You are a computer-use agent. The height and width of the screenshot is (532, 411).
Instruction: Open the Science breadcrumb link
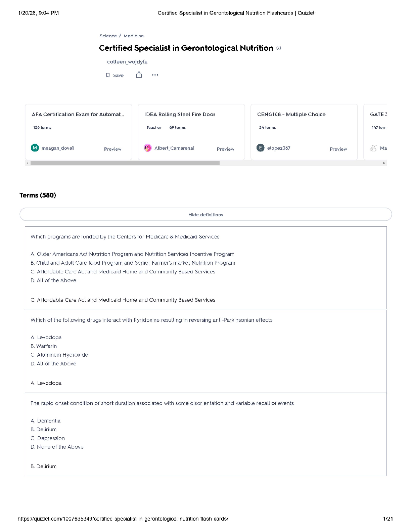[108, 36]
